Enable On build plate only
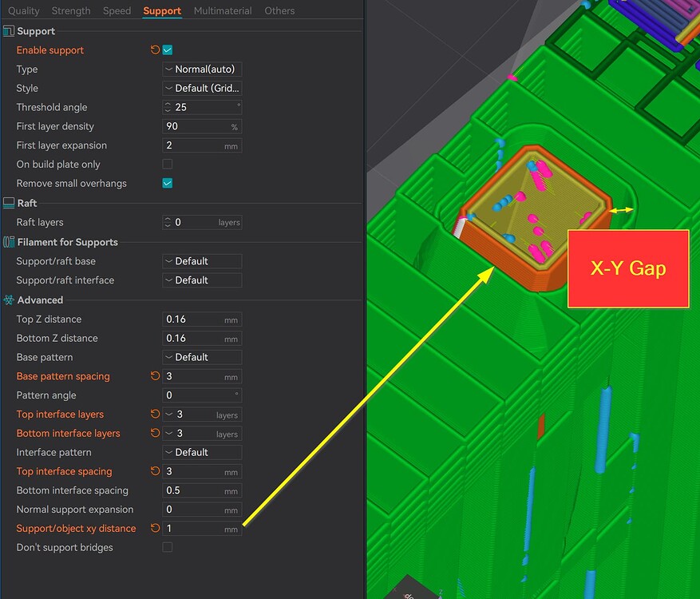The image size is (700, 599). coord(168,165)
